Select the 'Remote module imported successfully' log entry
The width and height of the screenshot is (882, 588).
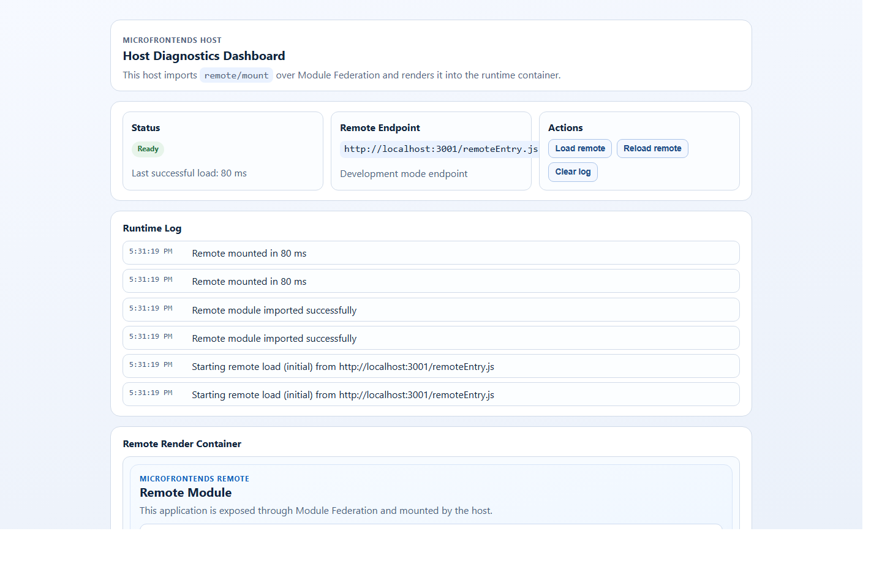(274, 310)
